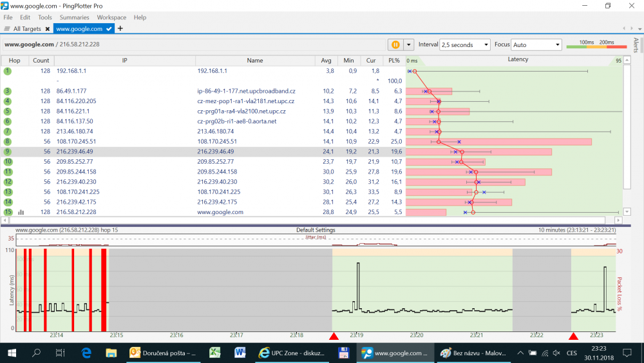644x363 pixels.
Task: Click hop 7 green circle icon
Action: (x=7, y=131)
